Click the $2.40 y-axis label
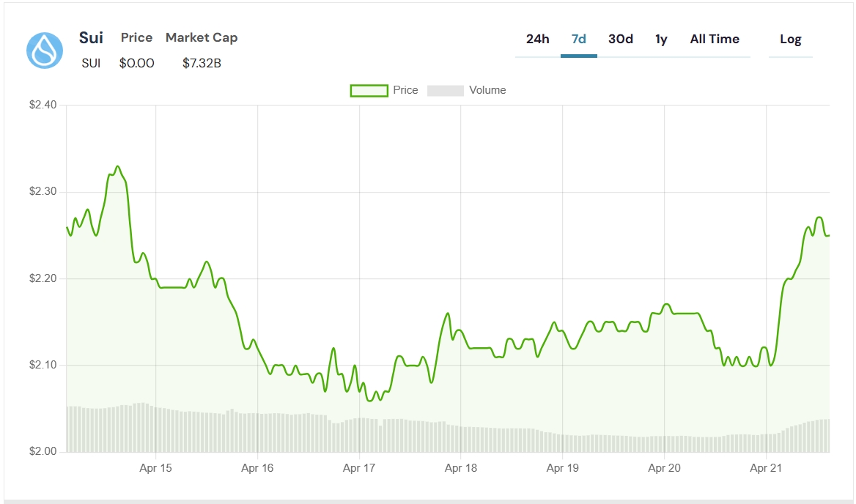This screenshot has width=856, height=504. point(43,105)
